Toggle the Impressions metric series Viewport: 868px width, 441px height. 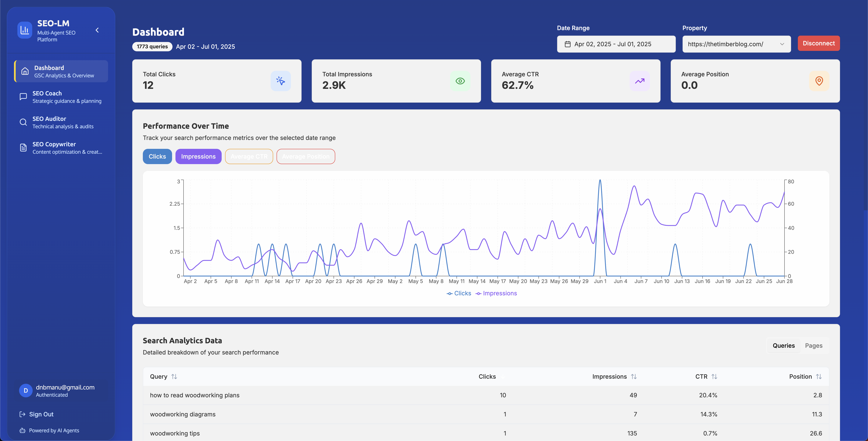[x=198, y=156]
